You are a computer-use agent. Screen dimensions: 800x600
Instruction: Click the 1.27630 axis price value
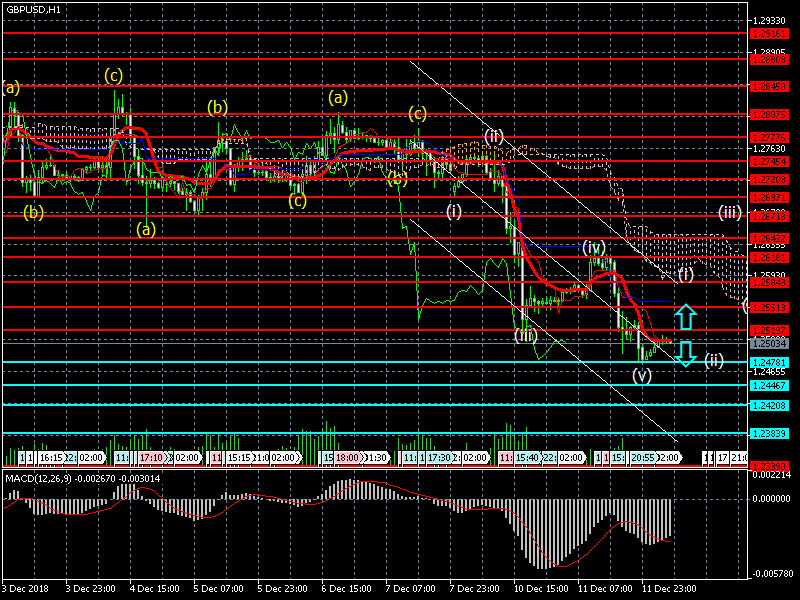769,148
